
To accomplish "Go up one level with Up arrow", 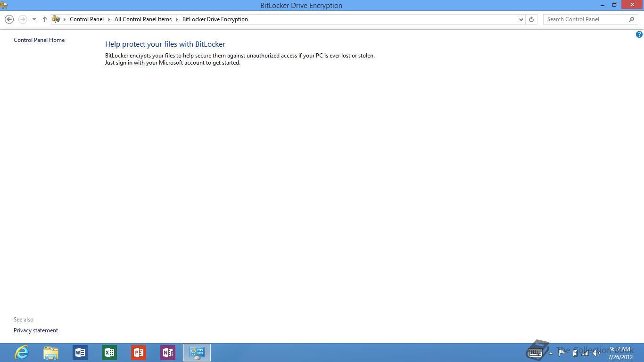I will (45, 19).
